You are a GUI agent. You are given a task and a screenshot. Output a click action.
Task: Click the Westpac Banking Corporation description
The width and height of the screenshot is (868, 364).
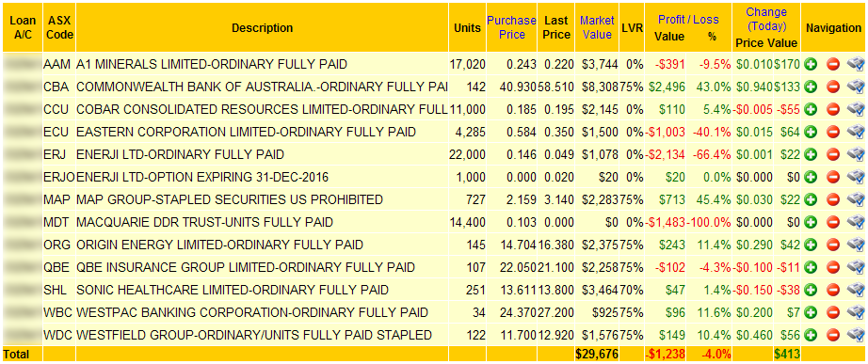(252, 312)
